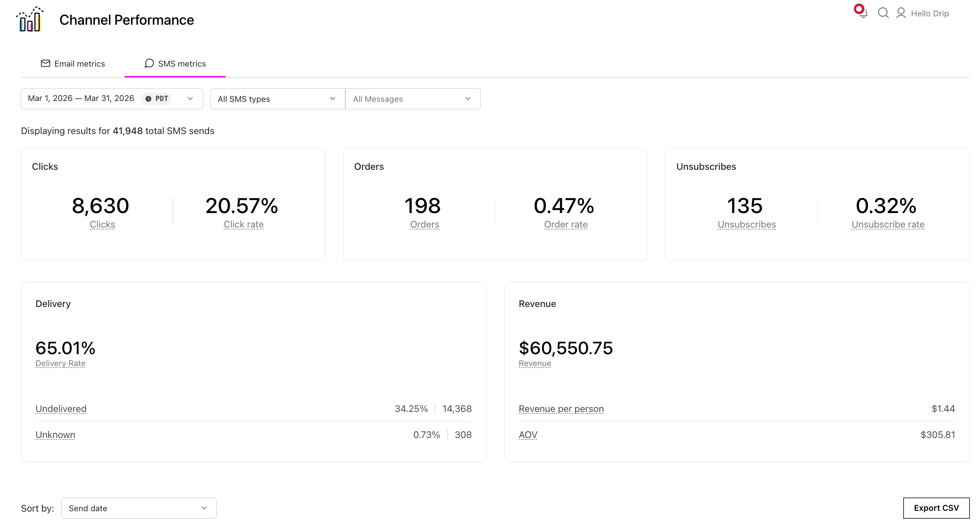Open the All SMS types dropdown
This screenshot has width=980, height=524.
(x=277, y=99)
